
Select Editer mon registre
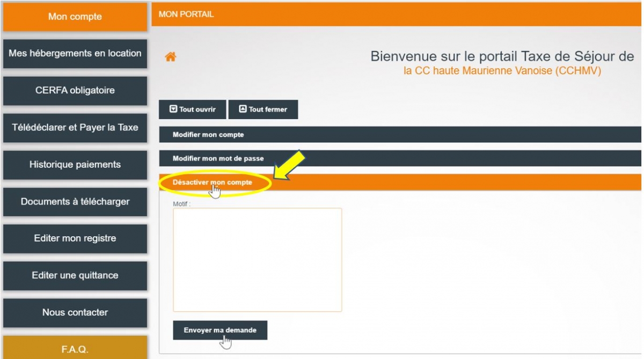pos(75,239)
